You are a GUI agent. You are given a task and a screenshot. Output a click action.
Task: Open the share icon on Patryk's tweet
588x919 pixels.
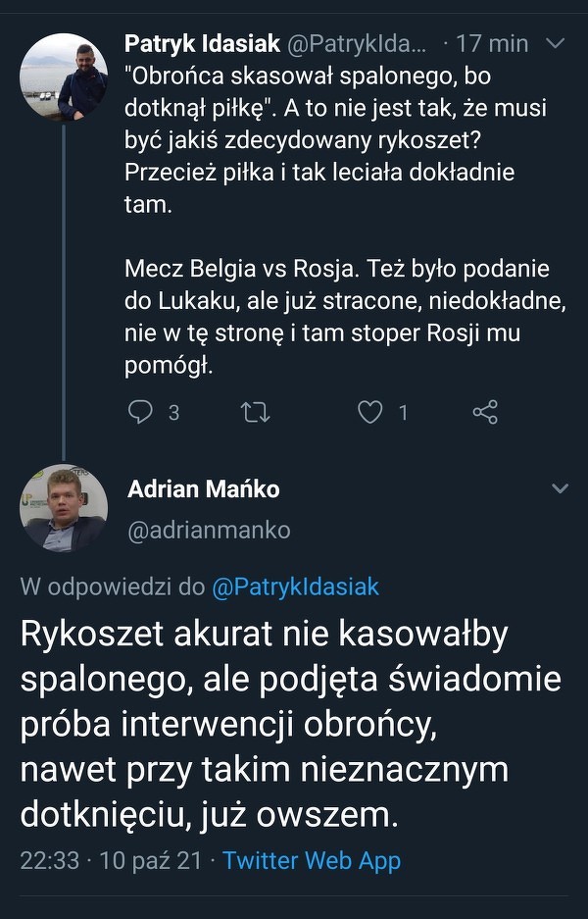(485, 412)
